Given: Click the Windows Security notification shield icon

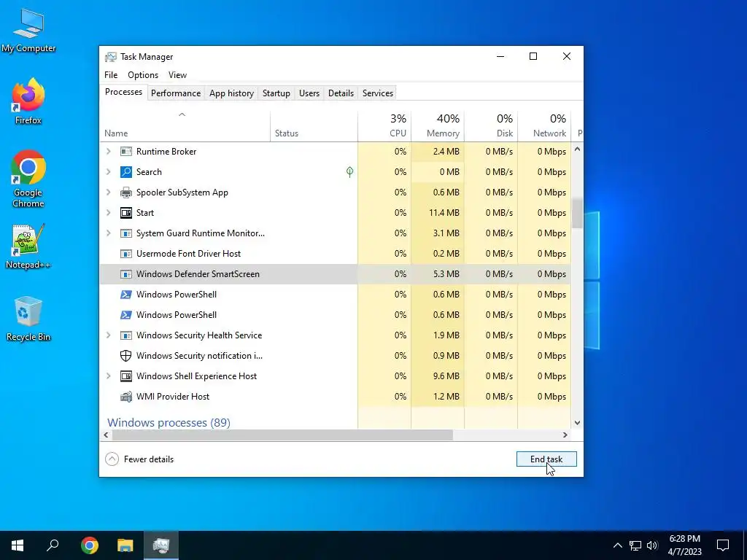Looking at the screenshot, I should [125, 356].
